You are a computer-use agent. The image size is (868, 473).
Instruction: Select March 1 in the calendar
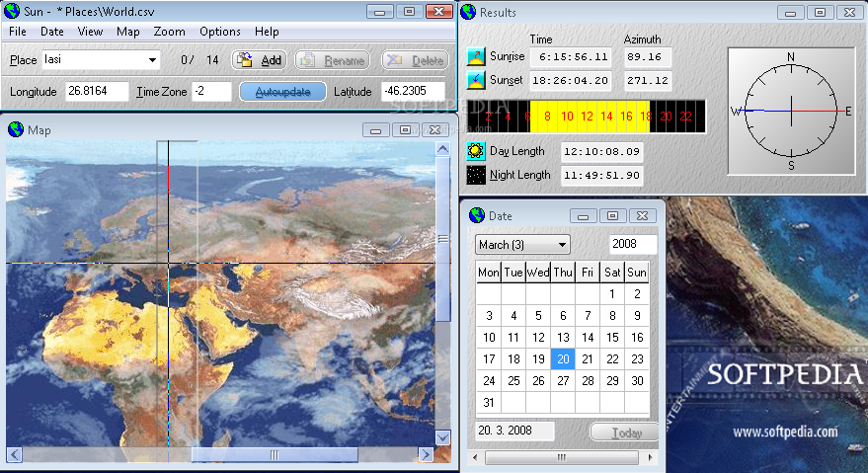612,294
